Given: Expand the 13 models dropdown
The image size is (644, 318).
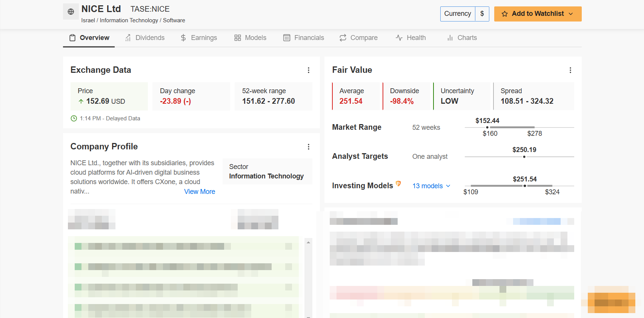Looking at the screenshot, I should [431, 186].
